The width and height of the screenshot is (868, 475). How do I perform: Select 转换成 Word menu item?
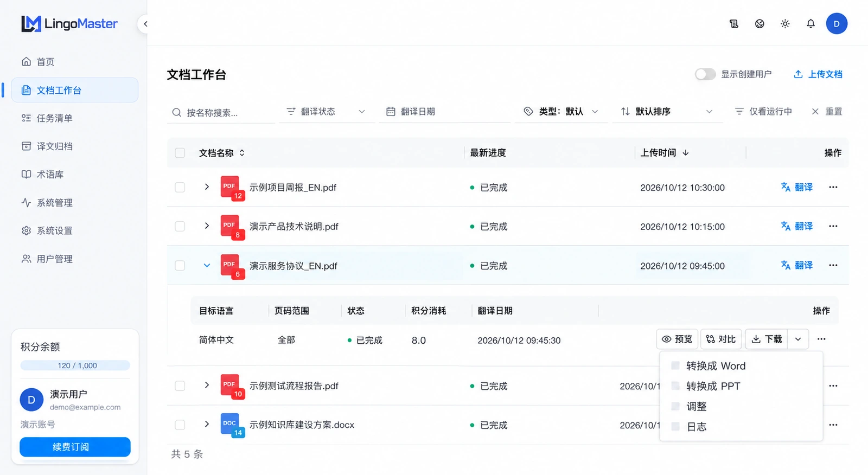point(741,366)
